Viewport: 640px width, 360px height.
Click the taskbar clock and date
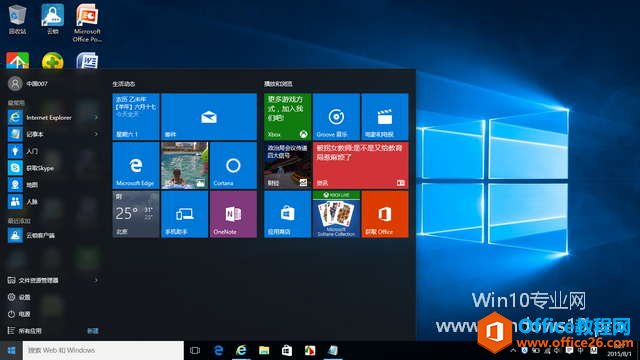click(619, 351)
